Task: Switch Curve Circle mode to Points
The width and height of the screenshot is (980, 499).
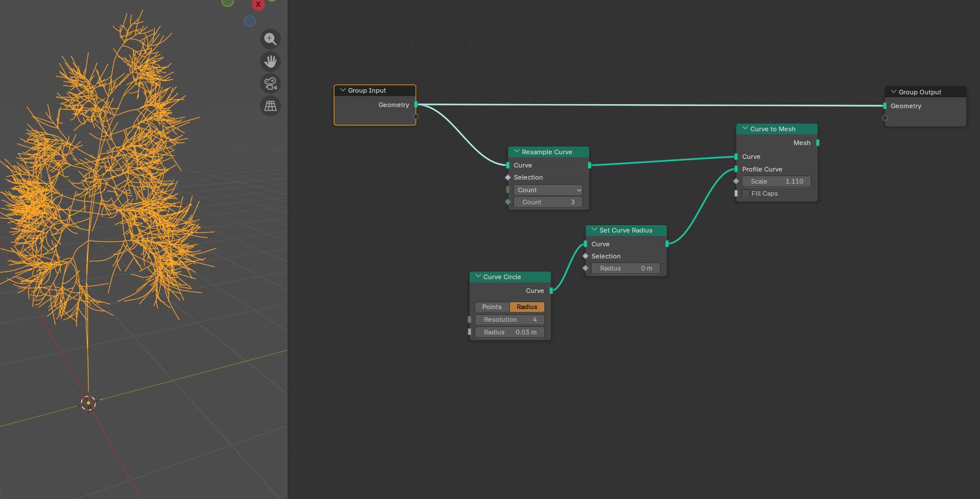Action: pyautogui.click(x=492, y=307)
